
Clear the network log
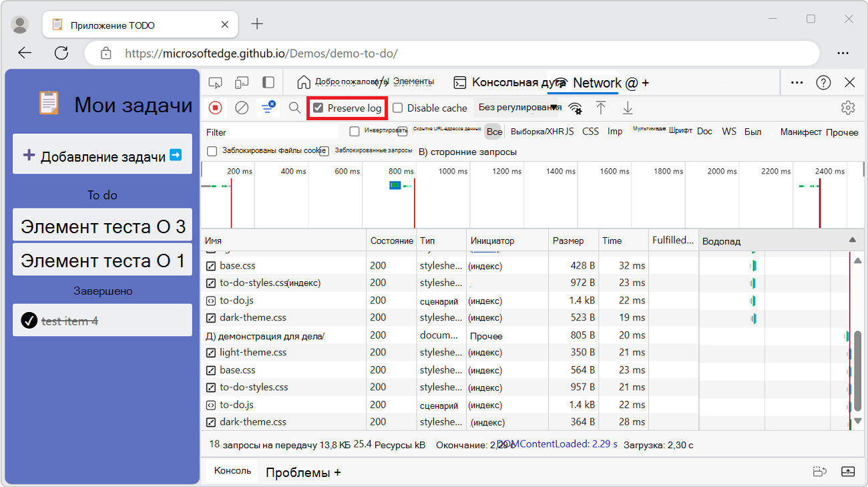[242, 108]
